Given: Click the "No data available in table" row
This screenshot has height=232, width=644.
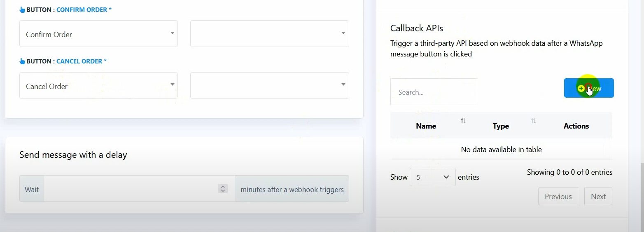Looking at the screenshot, I should 501,150.
